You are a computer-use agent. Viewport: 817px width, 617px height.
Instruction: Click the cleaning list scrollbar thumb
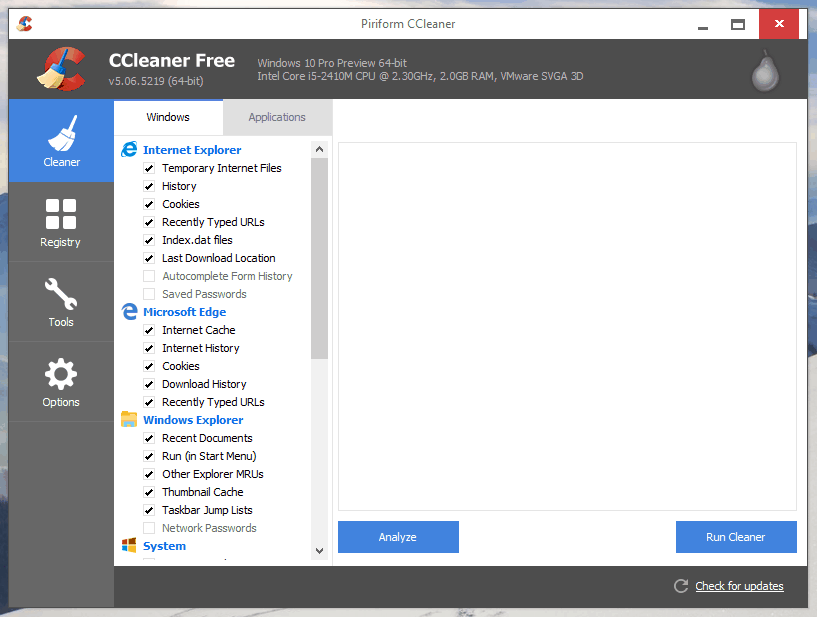tap(319, 258)
